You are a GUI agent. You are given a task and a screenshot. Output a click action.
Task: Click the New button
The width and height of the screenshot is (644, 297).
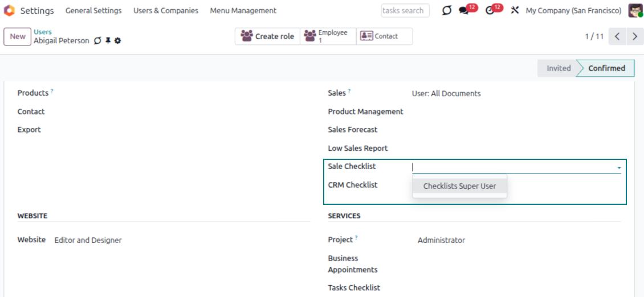coord(18,36)
